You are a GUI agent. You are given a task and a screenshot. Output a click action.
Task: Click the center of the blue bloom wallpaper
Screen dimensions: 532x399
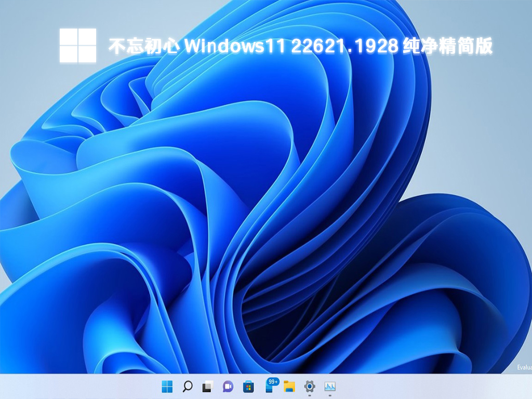coord(266,208)
